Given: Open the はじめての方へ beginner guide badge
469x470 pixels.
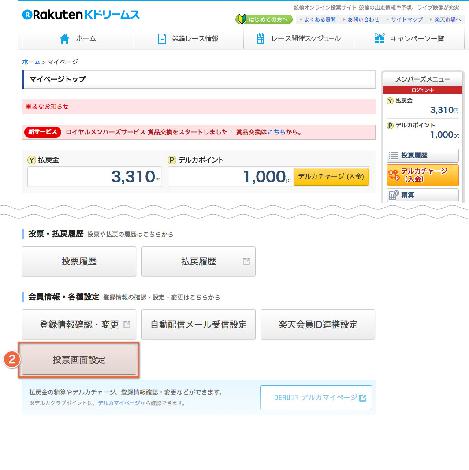Looking at the screenshot, I should 264,20.
